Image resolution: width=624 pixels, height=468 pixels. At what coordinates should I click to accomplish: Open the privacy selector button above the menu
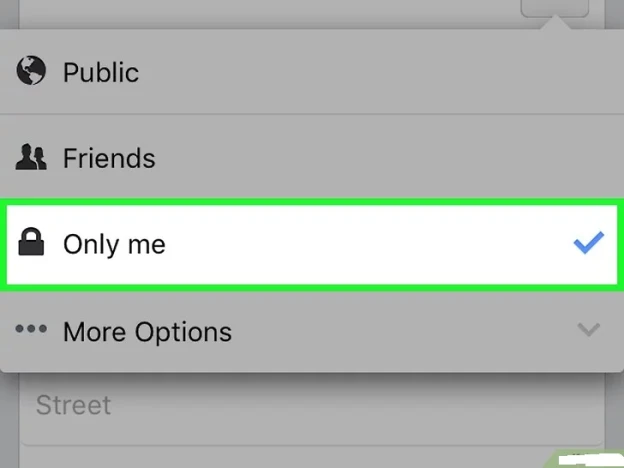point(555,8)
